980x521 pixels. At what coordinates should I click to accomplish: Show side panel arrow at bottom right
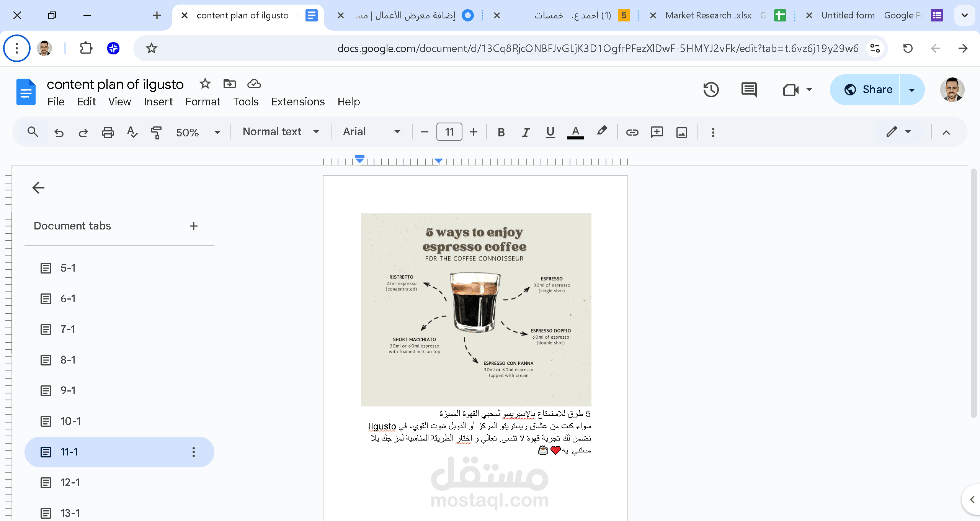point(972,500)
